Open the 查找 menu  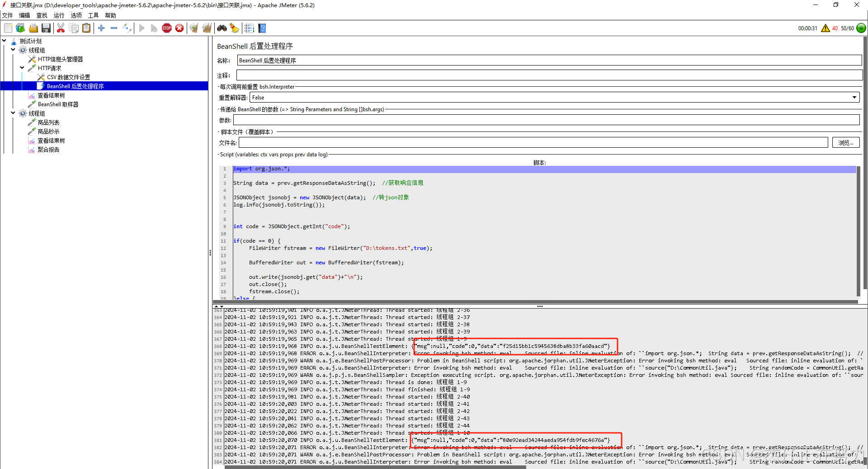pos(42,15)
